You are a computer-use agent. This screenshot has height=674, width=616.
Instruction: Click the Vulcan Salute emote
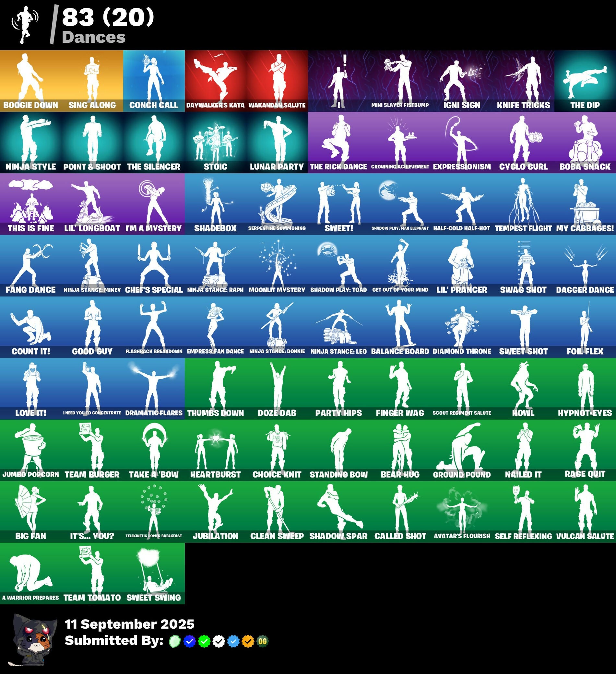point(585,512)
